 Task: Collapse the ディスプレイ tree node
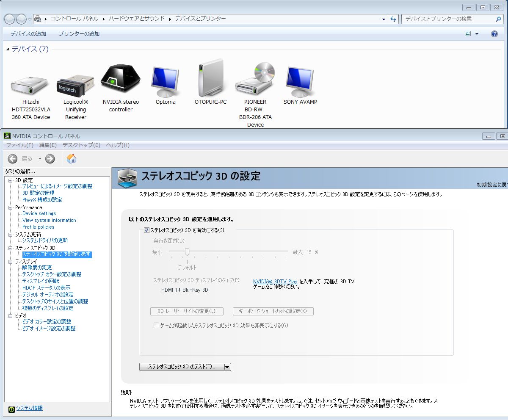[x=11, y=262]
